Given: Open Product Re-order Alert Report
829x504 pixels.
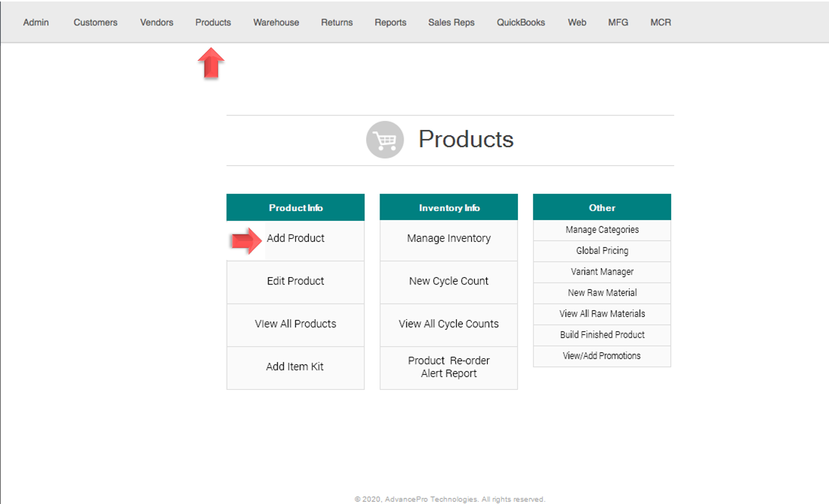Looking at the screenshot, I should coord(449,367).
